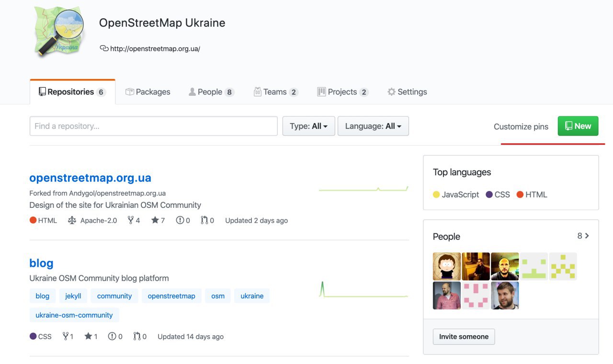Image resolution: width=613 pixels, height=364 pixels.
Task: Click the Repositories book icon
Action: point(42,91)
